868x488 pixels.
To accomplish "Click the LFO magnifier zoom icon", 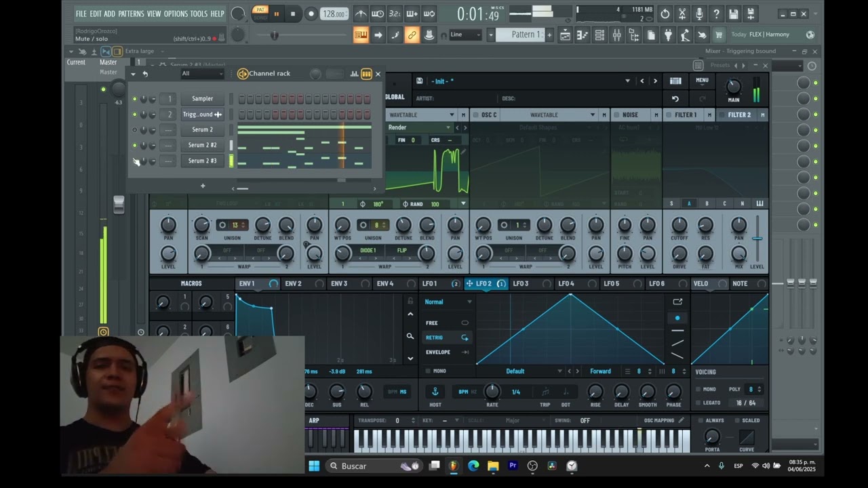I will point(410,336).
